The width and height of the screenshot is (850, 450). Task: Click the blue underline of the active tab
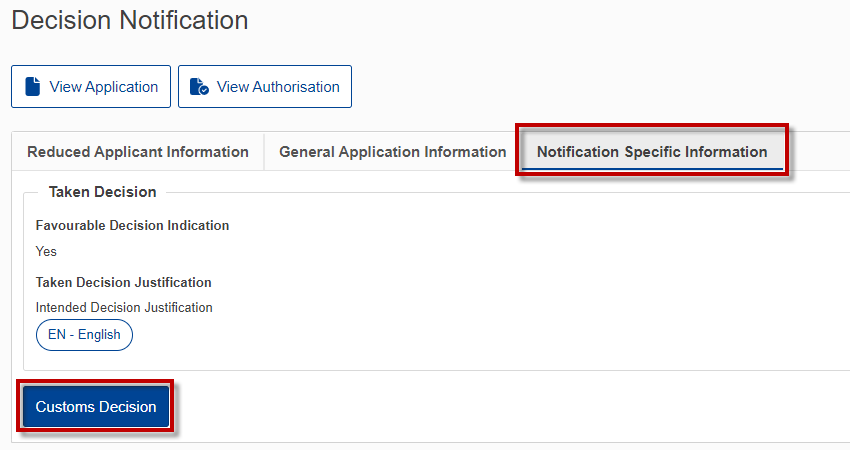(x=652, y=169)
